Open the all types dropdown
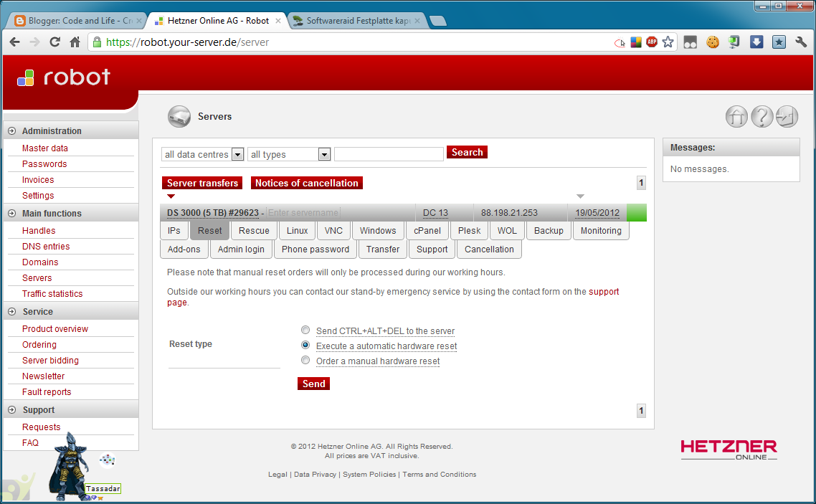This screenshot has height=504, width=816. pos(290,154)
